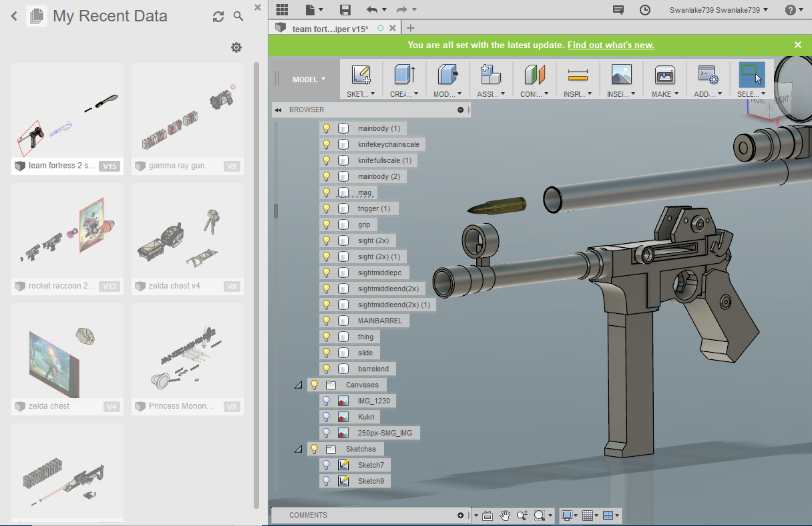Hide the mainbody (1) body
This screenshot has width=812, height=526.
[x=326, y=128]
